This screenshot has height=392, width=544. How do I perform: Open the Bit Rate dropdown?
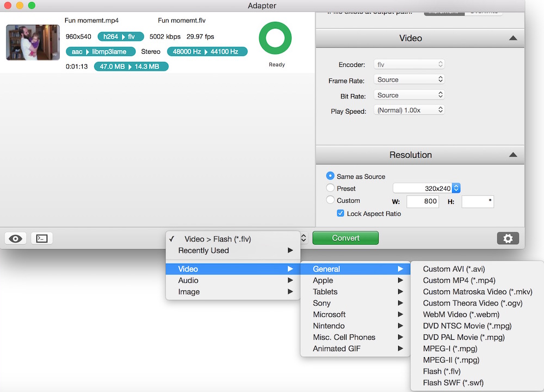[x=409, y=95]
